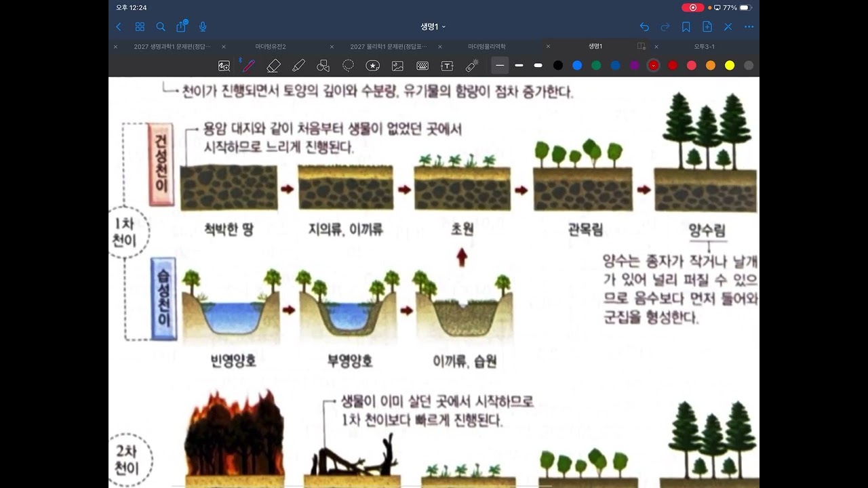Select the zoom window tool
The image size is (868, 488).
tap(224, 66)
